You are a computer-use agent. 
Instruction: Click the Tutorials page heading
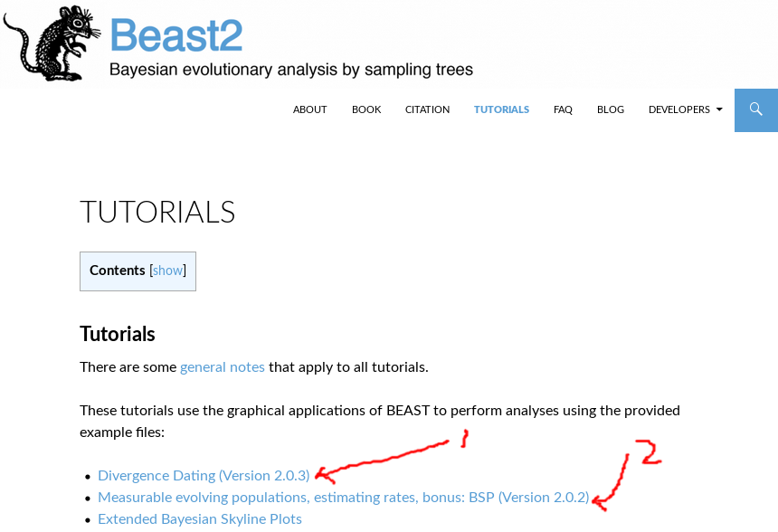click(157, 212)
